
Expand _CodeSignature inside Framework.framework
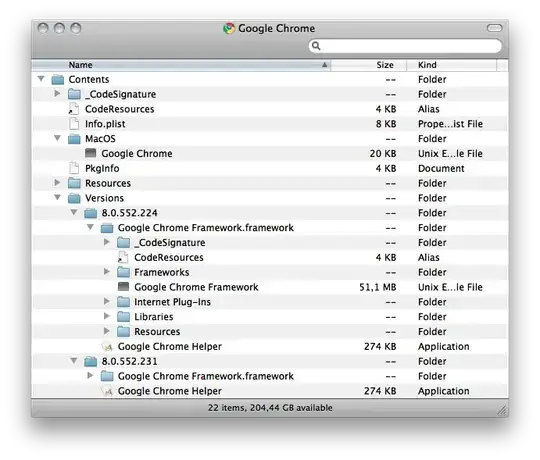(x=107, y=242)
